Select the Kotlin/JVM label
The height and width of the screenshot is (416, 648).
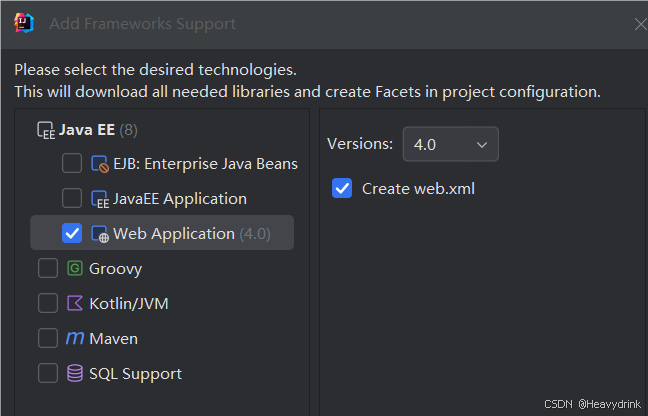[x=129, y=304]
